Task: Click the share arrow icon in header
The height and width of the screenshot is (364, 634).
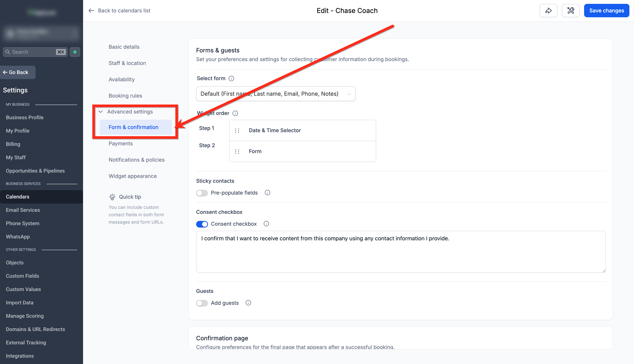Action: point(548,11)
